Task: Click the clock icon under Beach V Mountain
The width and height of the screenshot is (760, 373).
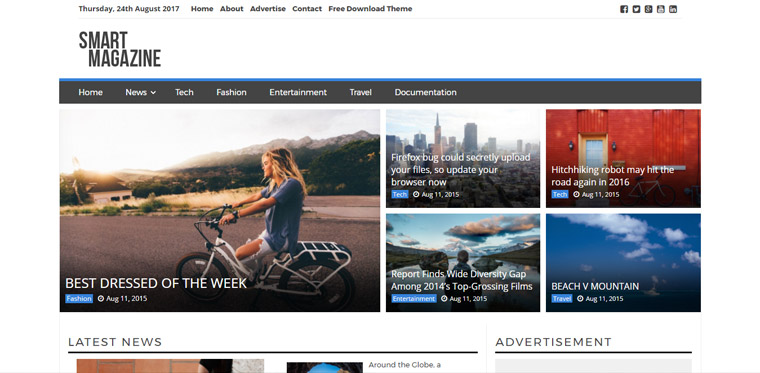Action: tap(580, 298)
